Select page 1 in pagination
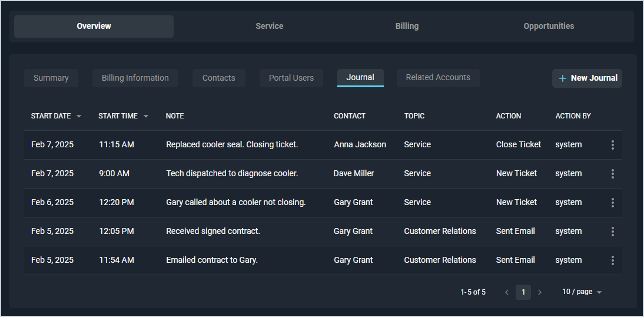 pyautogui.click(x=523, y=292)
